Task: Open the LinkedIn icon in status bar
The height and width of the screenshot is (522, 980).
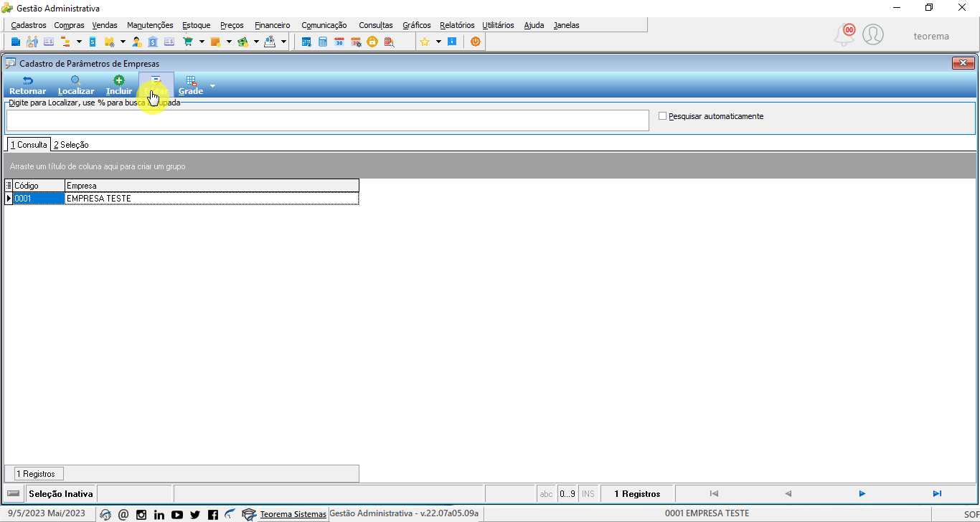Action: pos(159,514)
